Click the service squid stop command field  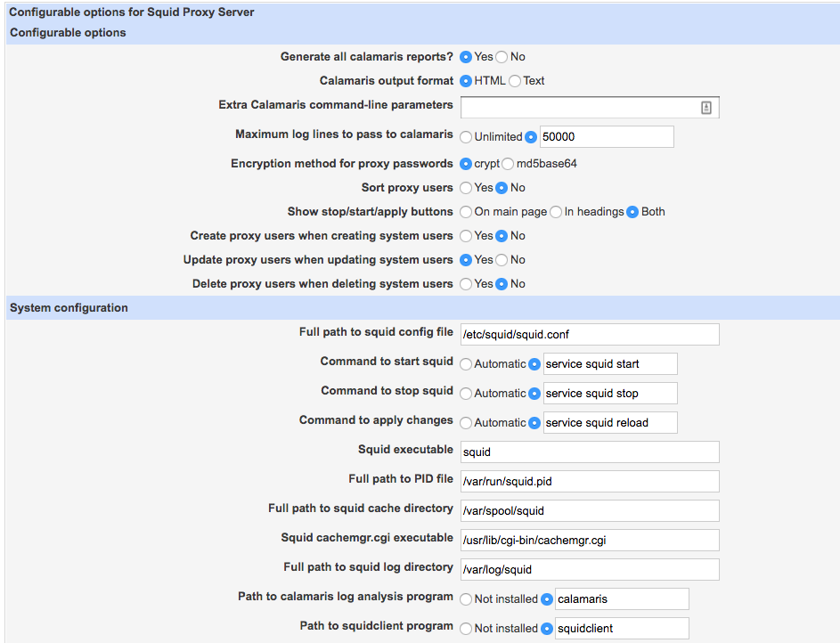[x=610, y=394]
